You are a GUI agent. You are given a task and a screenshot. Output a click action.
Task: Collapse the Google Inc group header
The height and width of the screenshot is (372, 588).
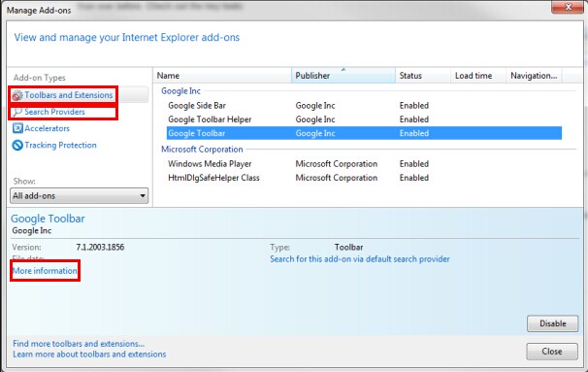point(180,91)
